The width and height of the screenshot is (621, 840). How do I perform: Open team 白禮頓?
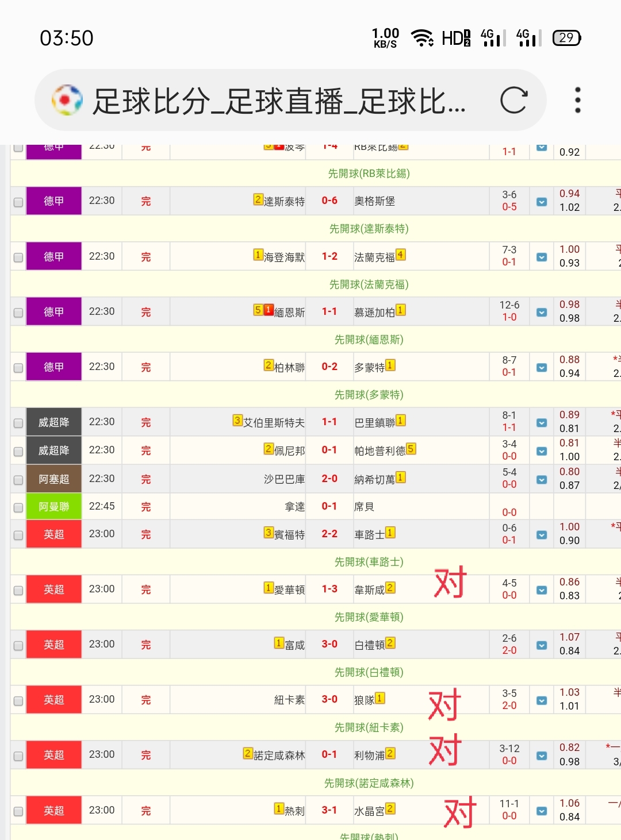point(370,645)
